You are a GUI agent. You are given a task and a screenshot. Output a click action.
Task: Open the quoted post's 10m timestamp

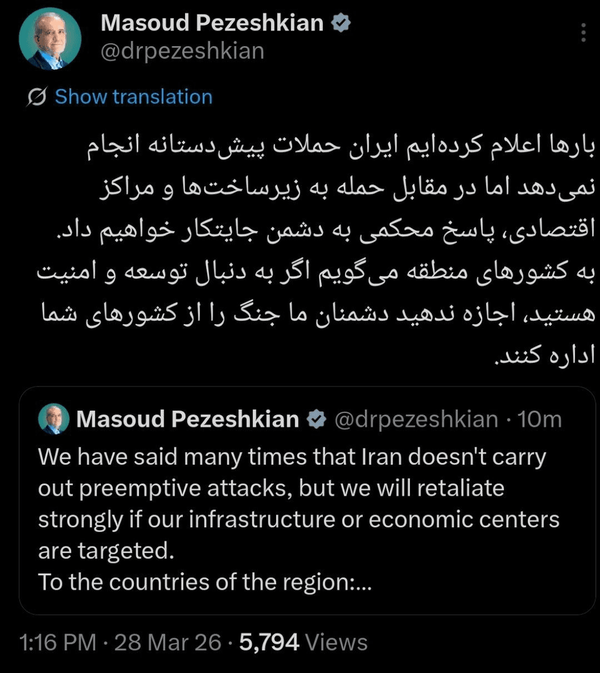pyautogui.click(x=545, y=418)
